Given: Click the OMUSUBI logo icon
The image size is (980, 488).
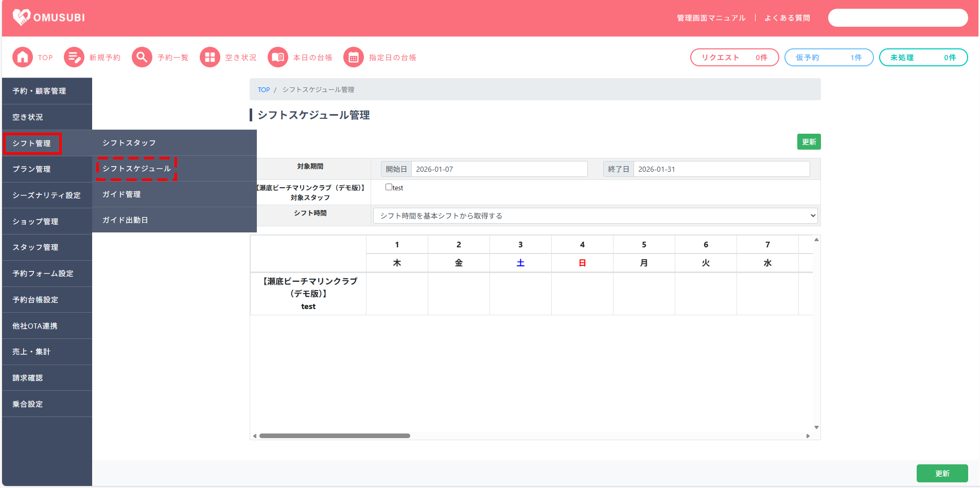Looking at the screenshot, I should pos(22,17).
